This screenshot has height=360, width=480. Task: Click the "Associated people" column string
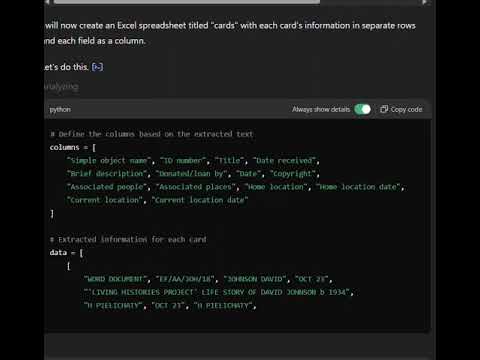107,187
